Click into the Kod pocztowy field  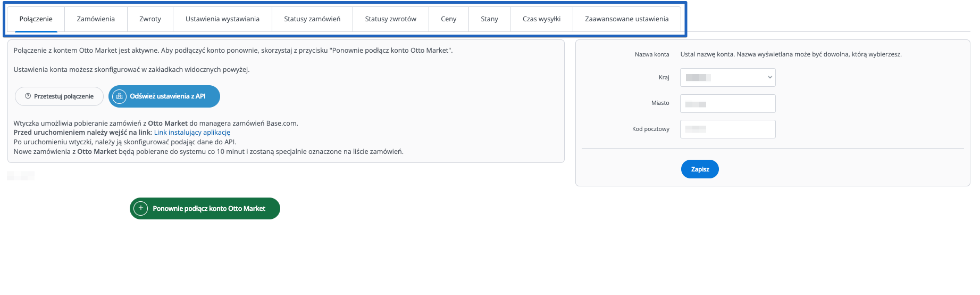pyautogui.click(x=727, y=129)
